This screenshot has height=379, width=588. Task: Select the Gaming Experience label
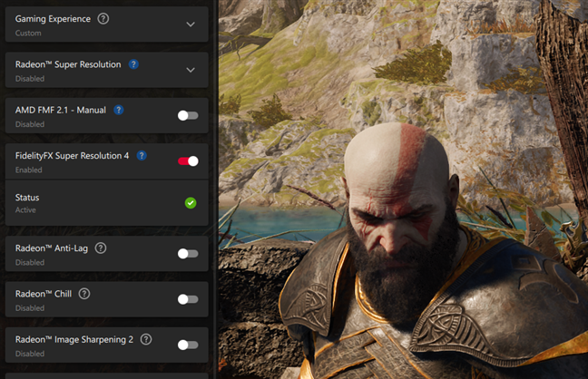(x=53, y=19)
